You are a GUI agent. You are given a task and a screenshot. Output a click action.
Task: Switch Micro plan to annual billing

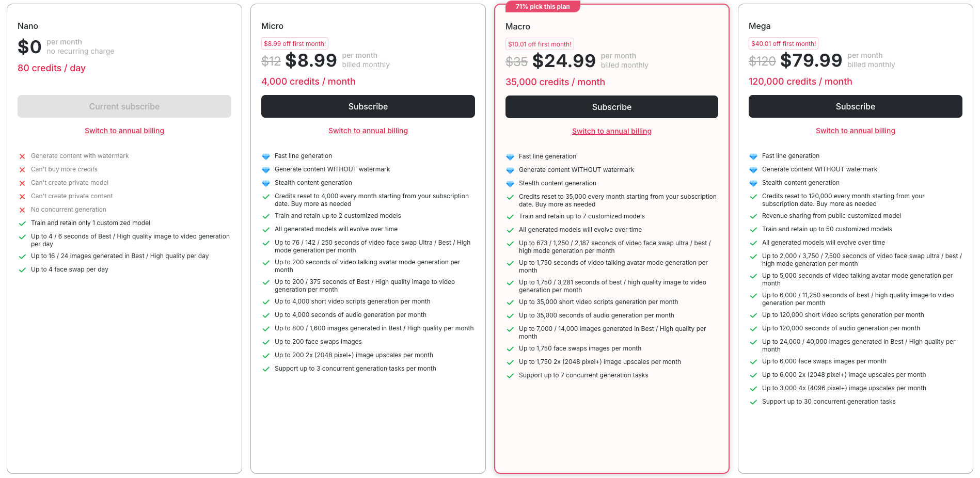coord(368,131)
